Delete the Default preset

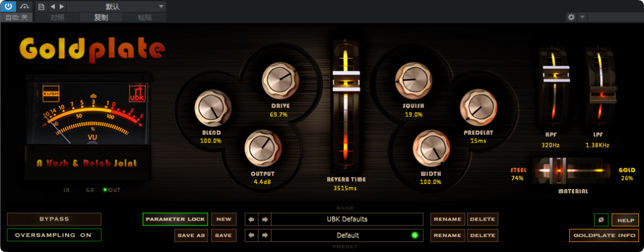point(482,235)
